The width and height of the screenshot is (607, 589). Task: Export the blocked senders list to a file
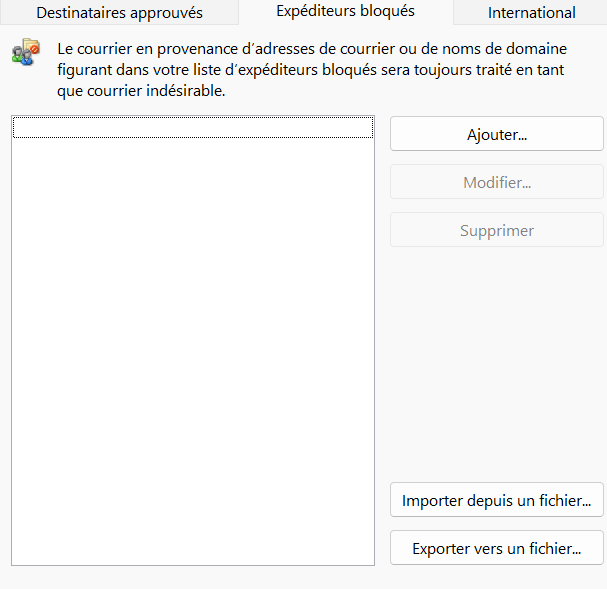click(x=496, y=548)
